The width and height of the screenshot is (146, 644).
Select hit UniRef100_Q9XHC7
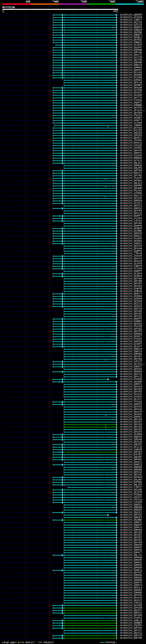click(131, 336)
